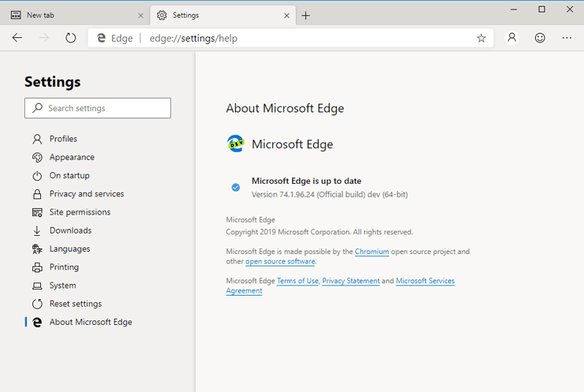The width and height of the screenshot is (584, 392).
Task: Click the Forward navigation arrow
Action: pos(44,38)
